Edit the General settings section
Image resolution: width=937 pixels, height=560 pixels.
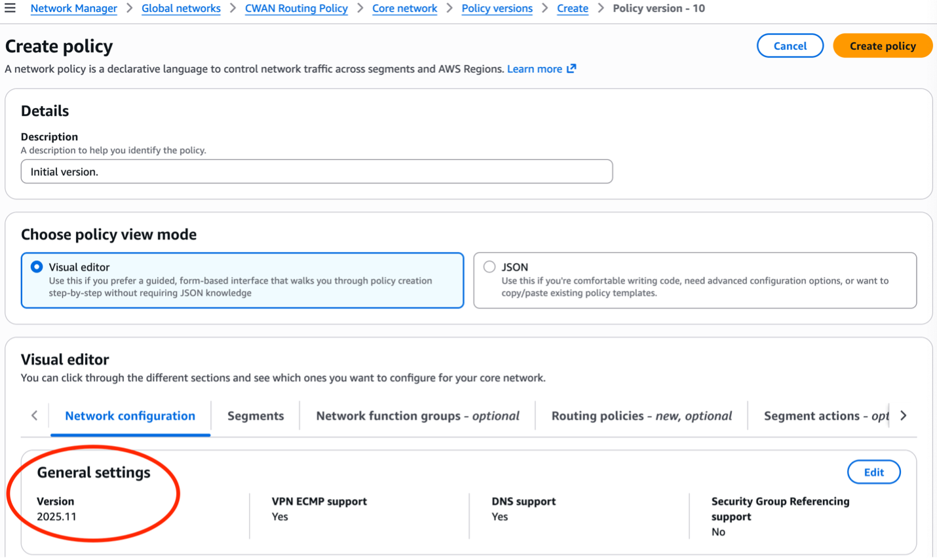tap(874, 472)
